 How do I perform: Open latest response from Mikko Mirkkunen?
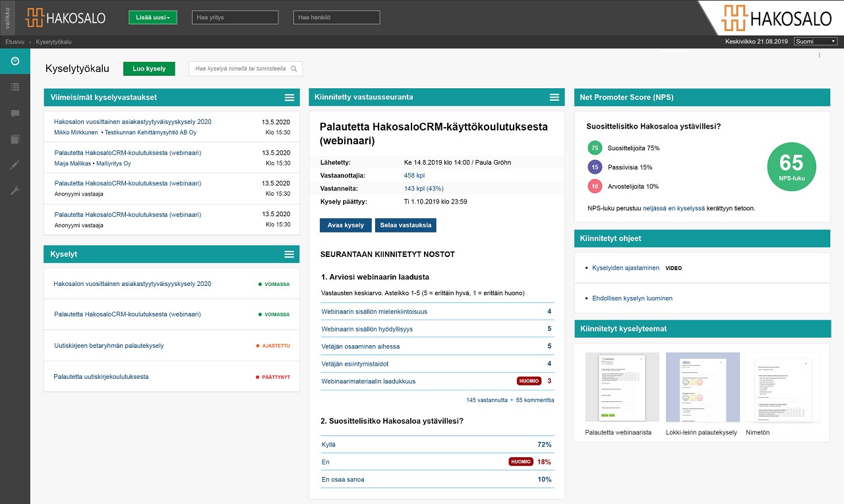pyautogui.click(x=75, y=132)
